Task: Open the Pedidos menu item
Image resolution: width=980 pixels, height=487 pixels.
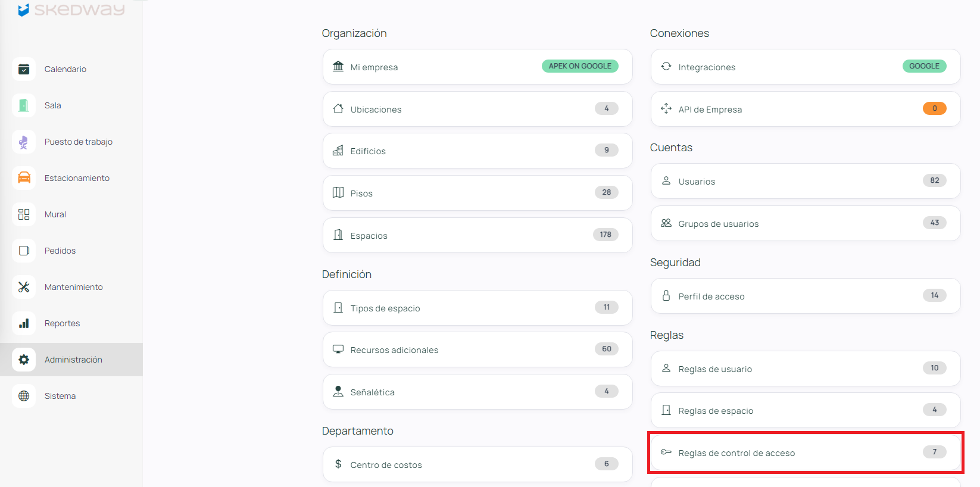Action: [60, 251]
